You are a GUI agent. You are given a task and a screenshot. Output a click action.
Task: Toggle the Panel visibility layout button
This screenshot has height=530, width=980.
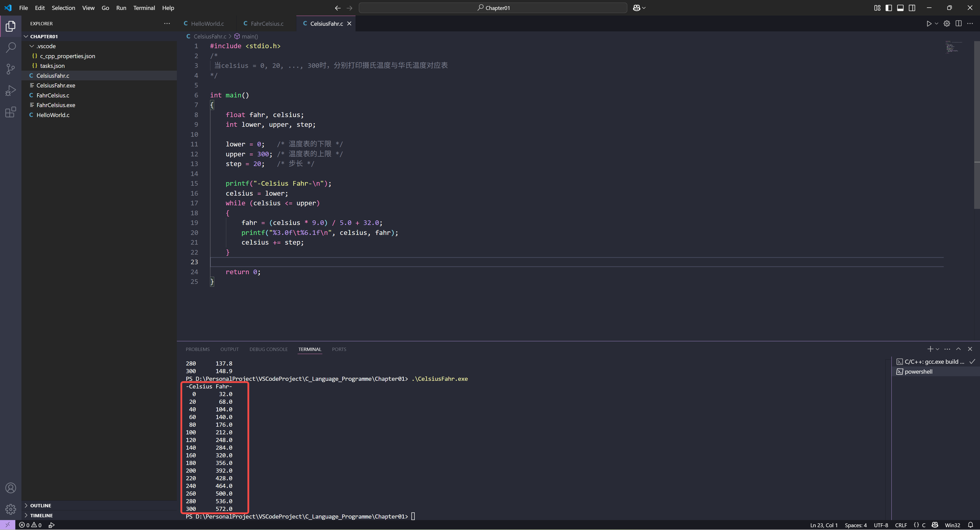click(900, 8)
